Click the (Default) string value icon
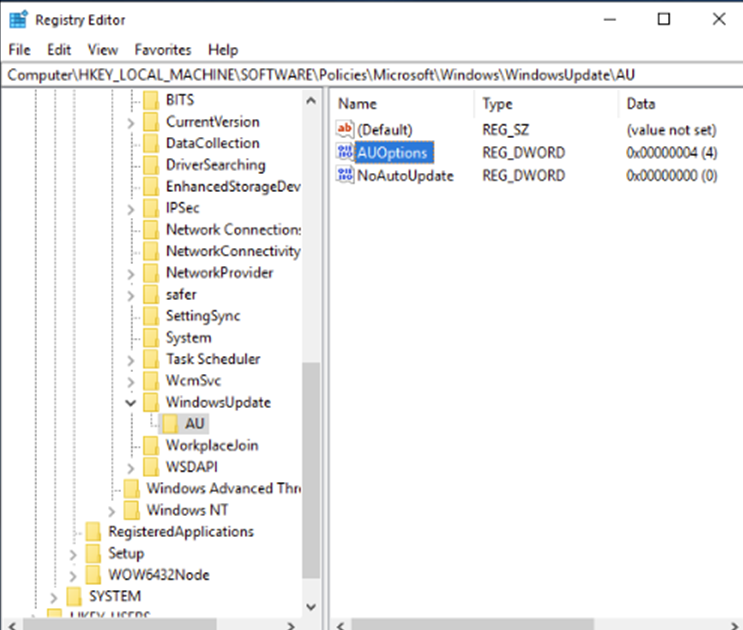Viewport: 743px width, 630px height. (344, 129)
